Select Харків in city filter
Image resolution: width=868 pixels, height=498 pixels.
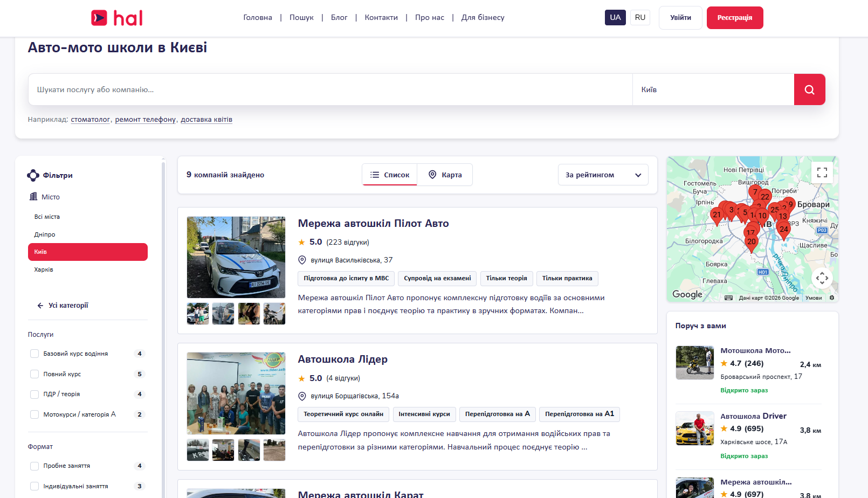coord(44,269)
